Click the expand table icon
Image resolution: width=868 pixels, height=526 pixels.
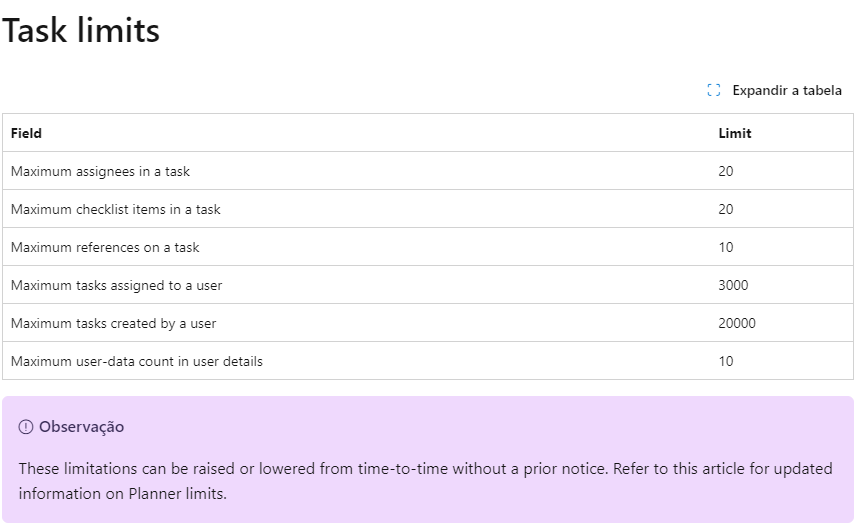click(x=714, y=90)
